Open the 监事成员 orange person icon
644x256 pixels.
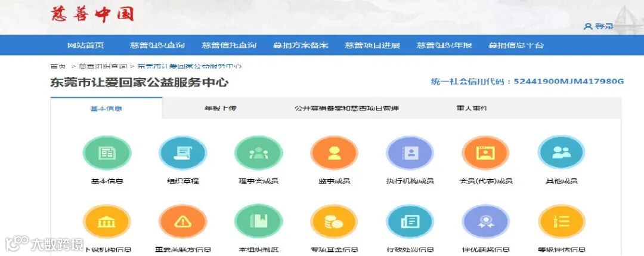pos(334,153)
